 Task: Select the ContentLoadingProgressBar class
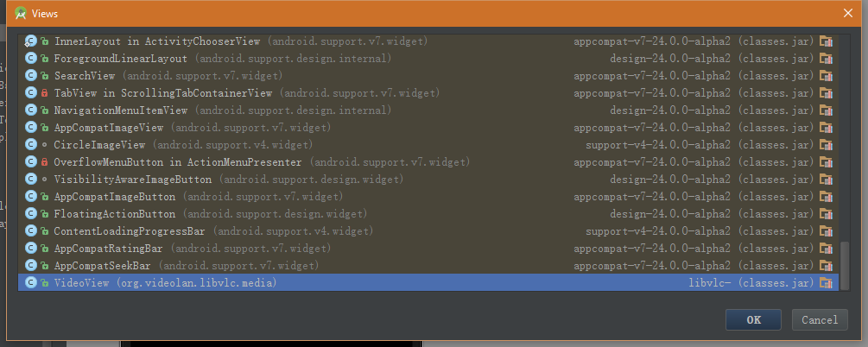(x=428, y=230)
